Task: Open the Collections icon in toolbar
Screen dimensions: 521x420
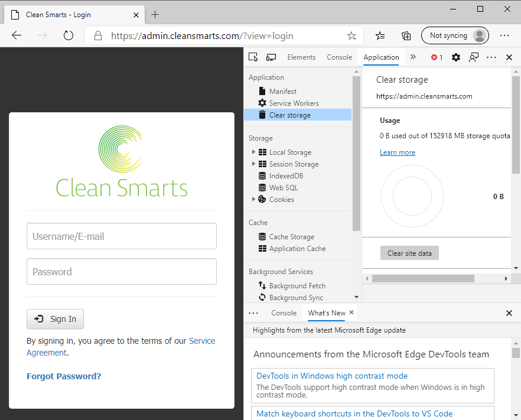Action: tap(406, 35)
